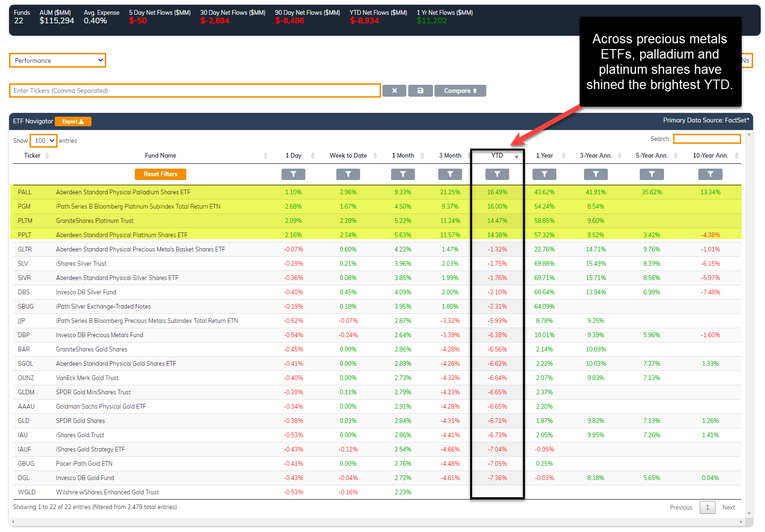Select iShares Silver Trust fund name
Image resolution: width=765 pixels, height=532 pixels.
[81, 264]
